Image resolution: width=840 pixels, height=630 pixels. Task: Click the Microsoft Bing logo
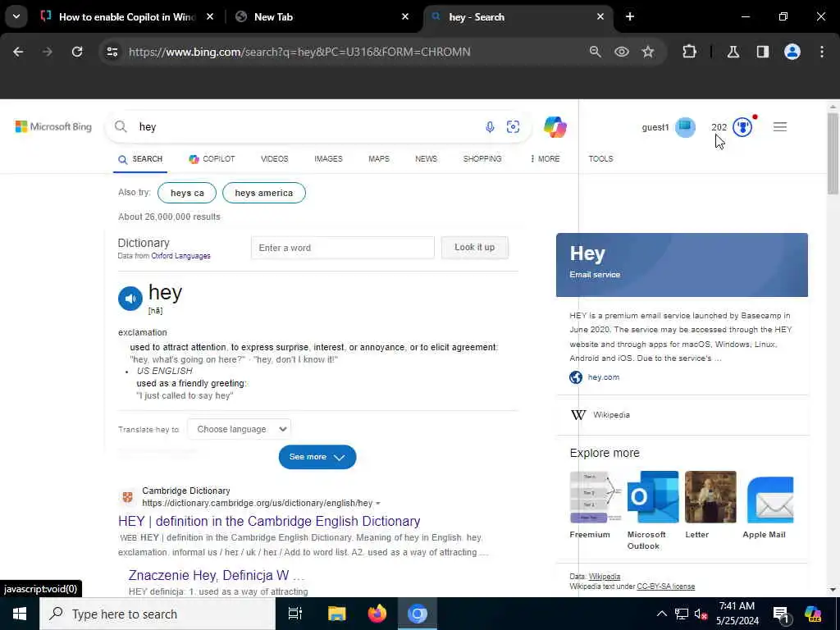(53, 127)
